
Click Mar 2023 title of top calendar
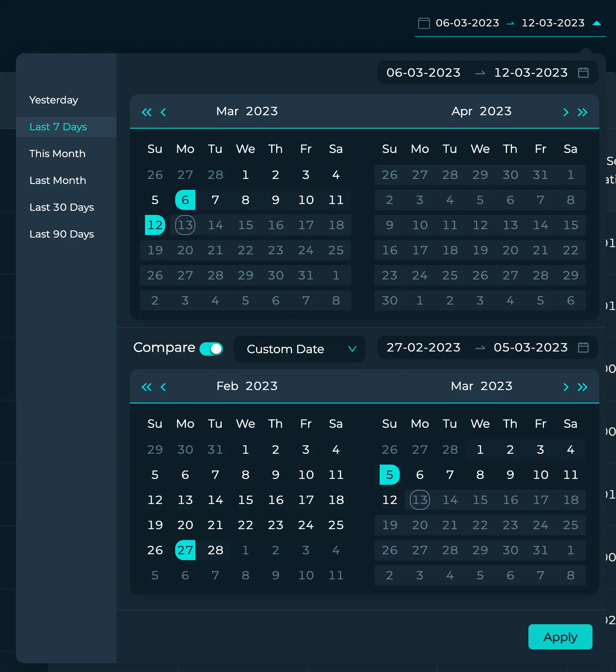coord(247,111)
